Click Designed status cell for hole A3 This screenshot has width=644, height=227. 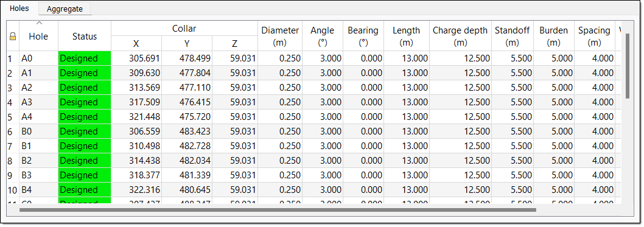[x=85, y=102]
